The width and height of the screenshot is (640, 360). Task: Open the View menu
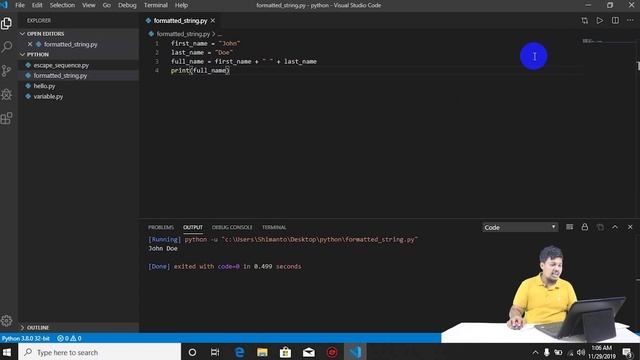89,5
